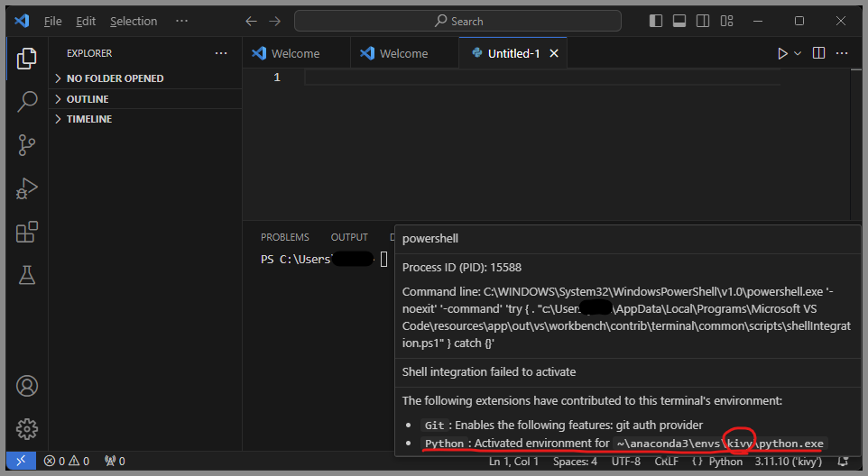Toggle bottom panel layout icon
This screenshot has height=476, width=868.
coord(679,21)
